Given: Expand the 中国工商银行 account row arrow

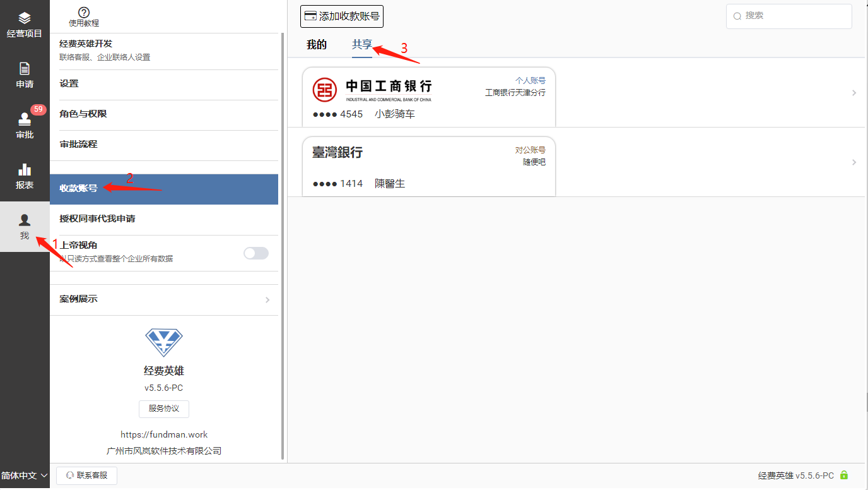Looking at the screenshot, I should click(854, 93).
